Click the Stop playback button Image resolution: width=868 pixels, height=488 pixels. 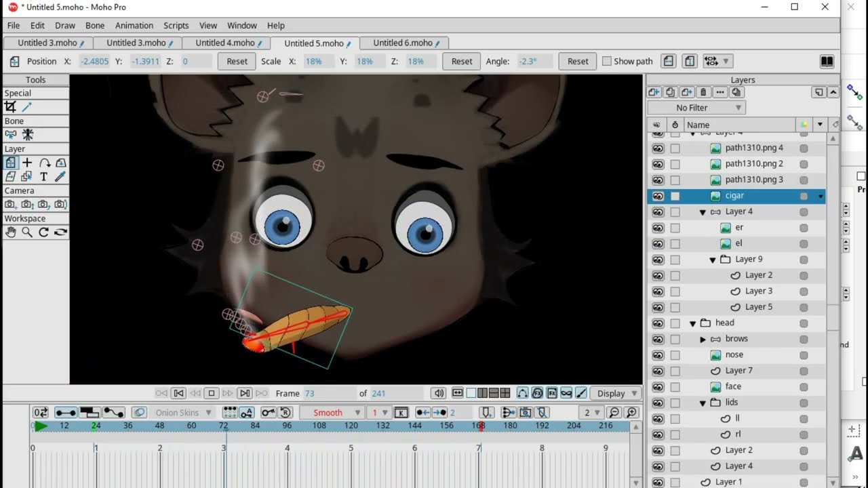tap(212, 393)
